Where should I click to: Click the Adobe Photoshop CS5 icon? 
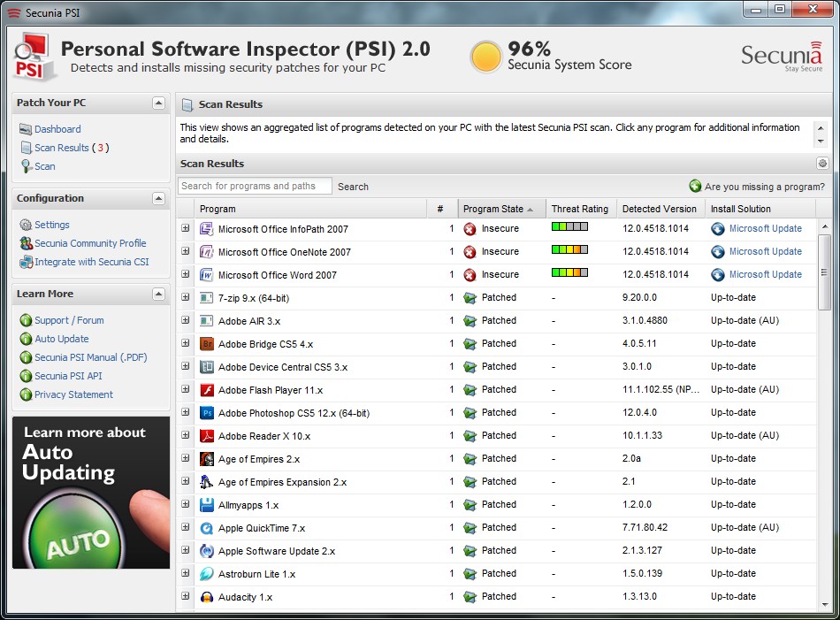click(x=206, y=413)
